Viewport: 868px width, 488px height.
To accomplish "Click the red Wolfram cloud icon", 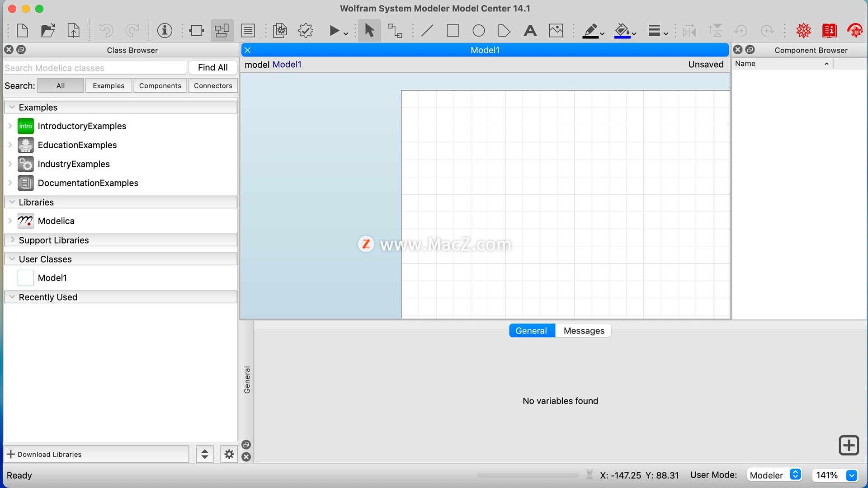I will tap(855, 31).
